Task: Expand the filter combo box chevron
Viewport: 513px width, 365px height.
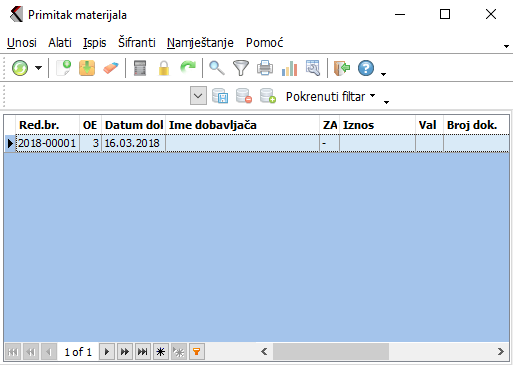Action: pyautogui.click(x=198, y=96)
